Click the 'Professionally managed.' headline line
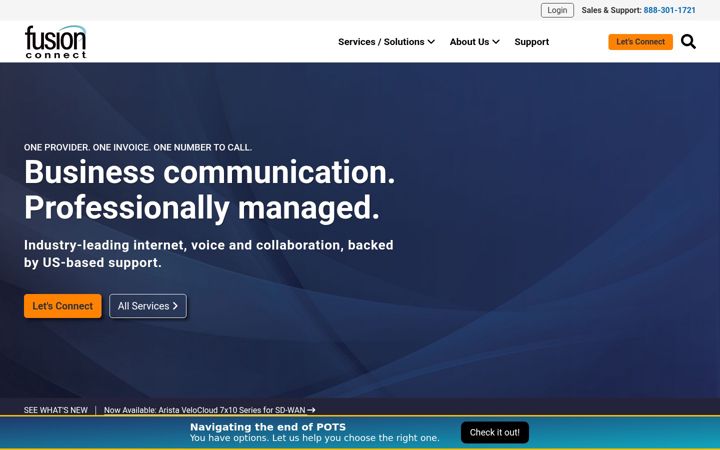Image resolution: width=720 pixels, height=450 pixels. click(202, 208)
